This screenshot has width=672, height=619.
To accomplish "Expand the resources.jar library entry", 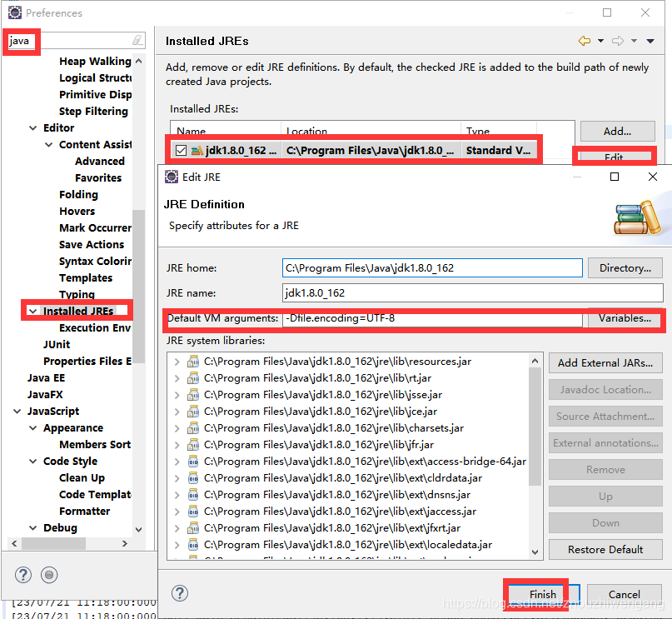I will click(176, 363).
